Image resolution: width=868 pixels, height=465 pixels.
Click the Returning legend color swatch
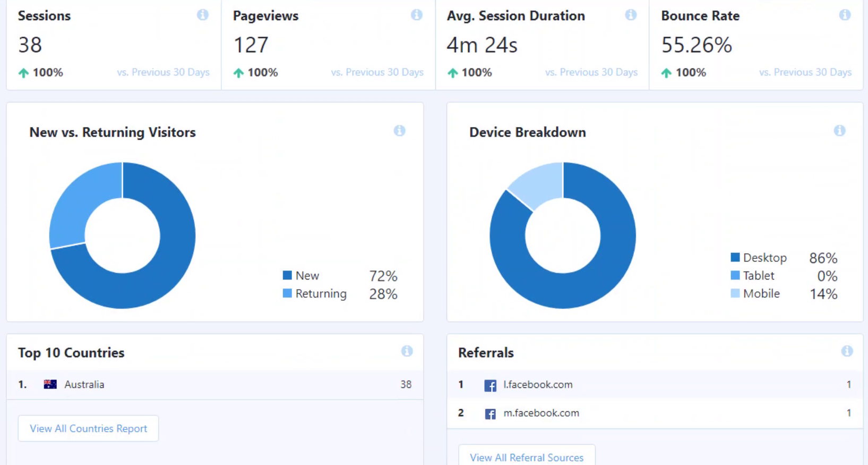[287, 293]
